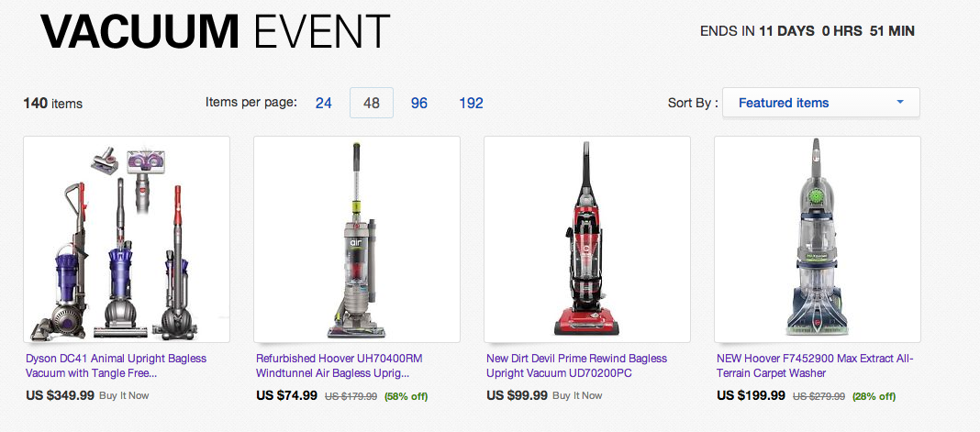Select 48 items per page
The height and width of the screenshot is (432, 980).
[372, 103]
